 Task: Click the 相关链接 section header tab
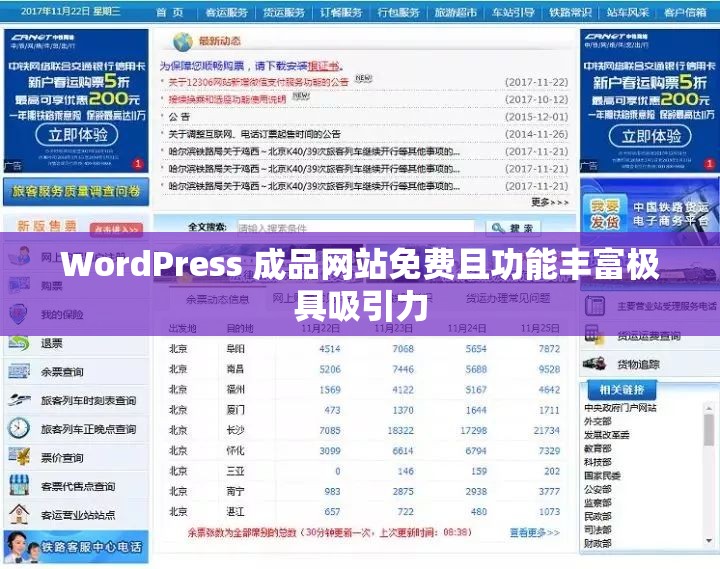(x=622, y=390)
